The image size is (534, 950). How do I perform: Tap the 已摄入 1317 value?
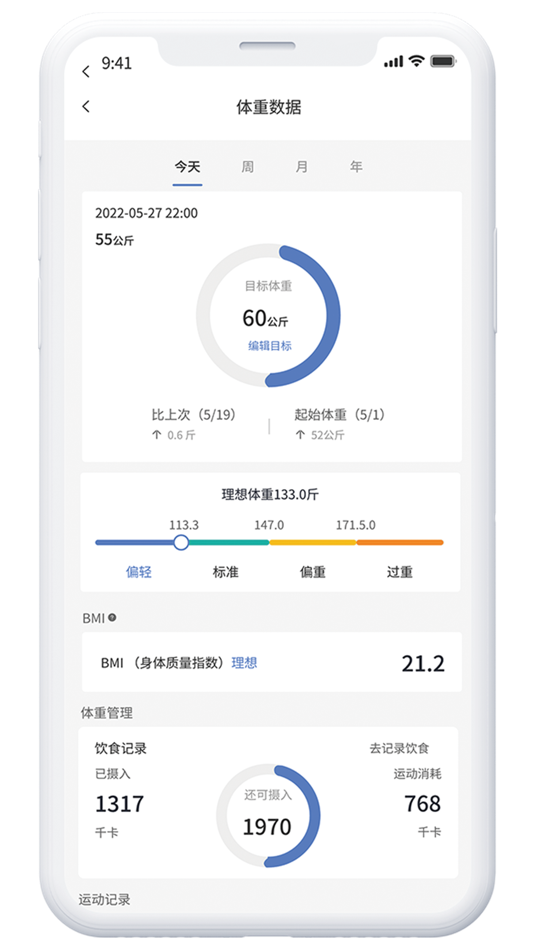tap(119, 804)
